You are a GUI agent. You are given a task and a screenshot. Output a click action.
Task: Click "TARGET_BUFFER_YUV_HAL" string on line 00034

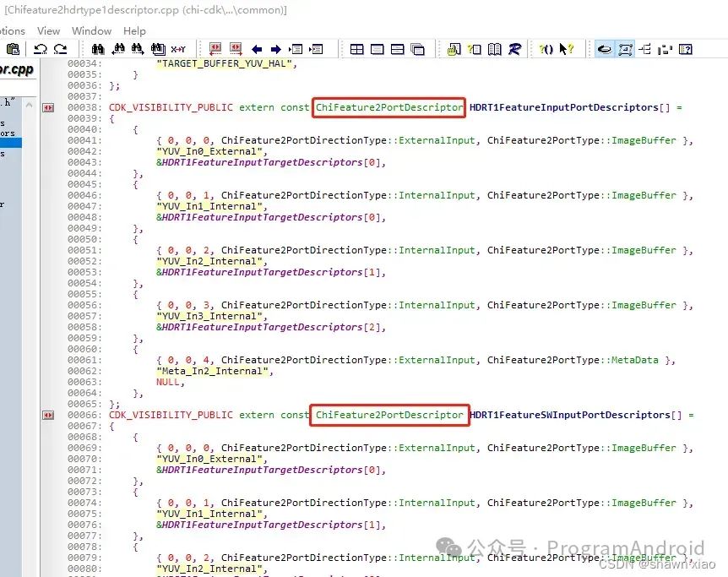point(225,63)
